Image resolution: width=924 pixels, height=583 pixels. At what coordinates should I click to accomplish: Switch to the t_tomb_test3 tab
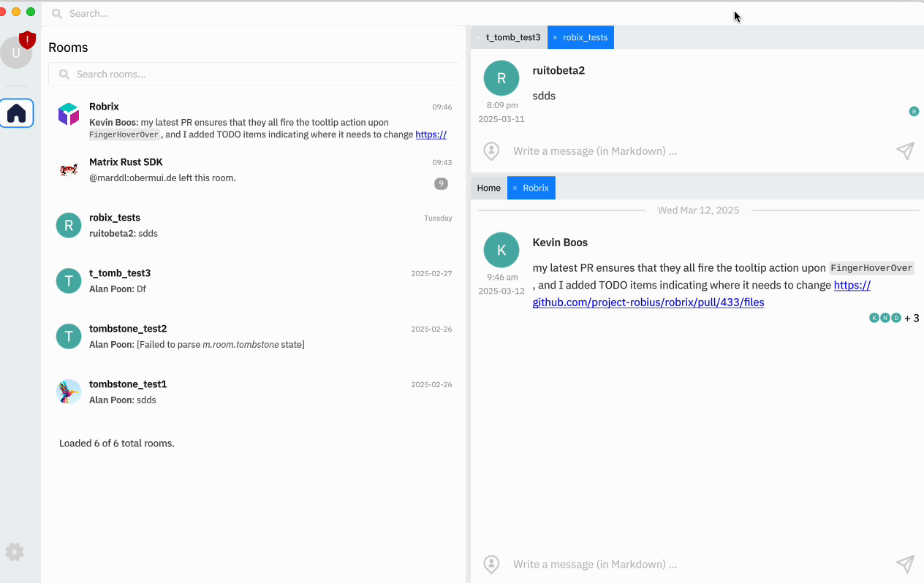(513, 37)
